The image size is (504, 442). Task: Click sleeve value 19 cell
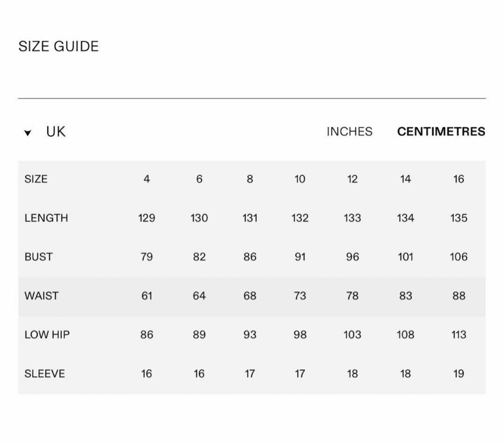459,373
